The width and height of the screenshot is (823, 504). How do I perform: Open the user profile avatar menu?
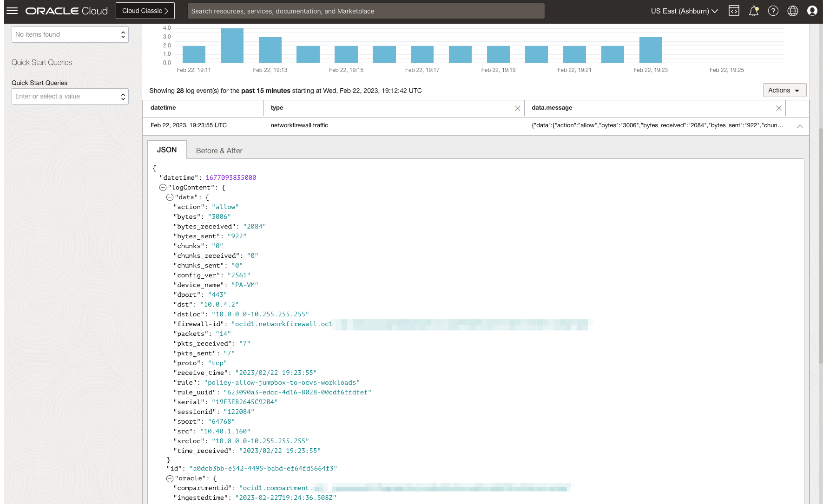point(812,11)
